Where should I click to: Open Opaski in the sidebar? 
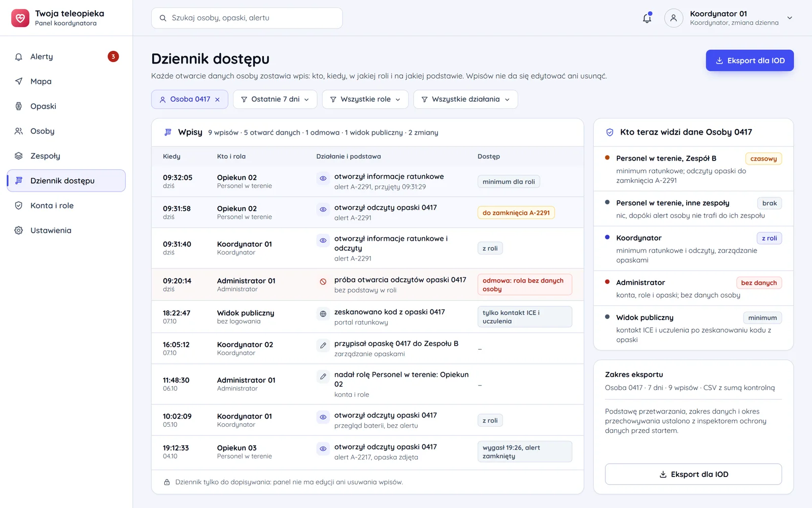[66, 106]
